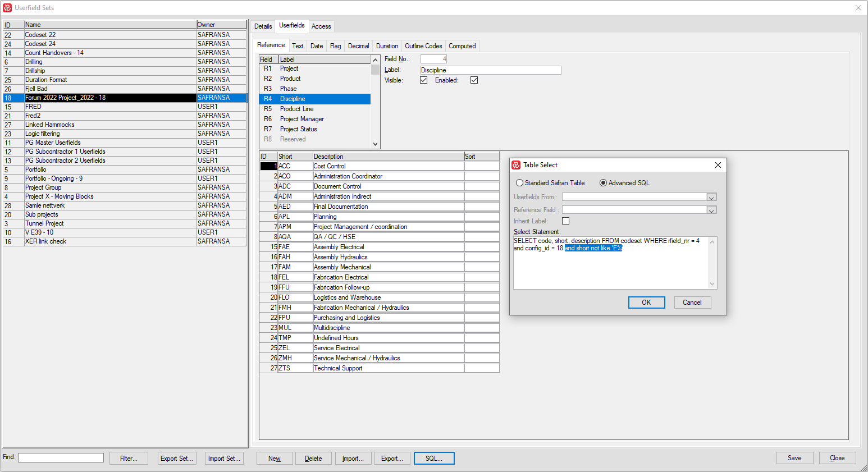This screenshot has width=868, height=472.
Task: Open the Reference sub-tab
Action: (271, 45)
